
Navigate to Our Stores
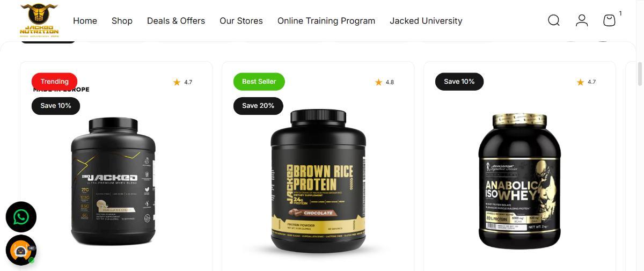pos(241,21)
